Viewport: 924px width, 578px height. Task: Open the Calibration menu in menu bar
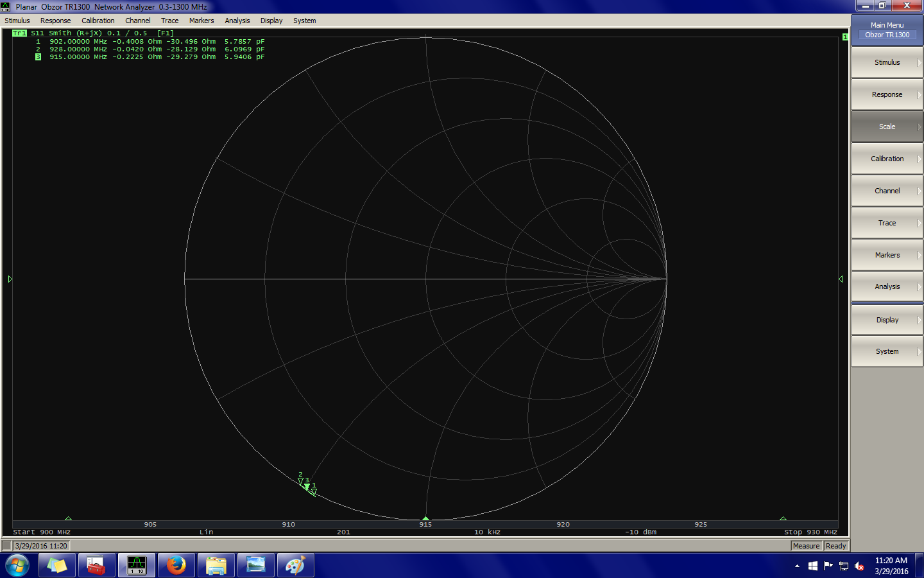pyautogui.click(x=98, y=21)
